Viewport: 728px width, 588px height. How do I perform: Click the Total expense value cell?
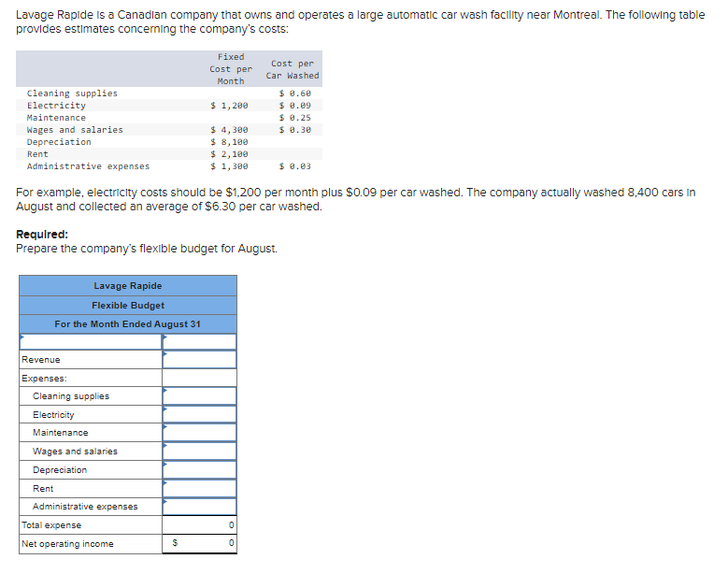click(x=199, y=524)
